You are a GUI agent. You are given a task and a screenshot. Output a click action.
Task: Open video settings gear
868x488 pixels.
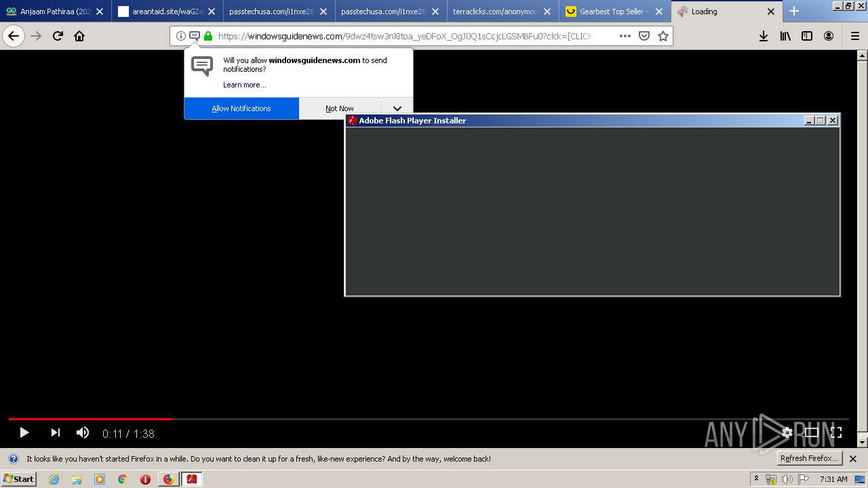pyautogui.click(x=787, y=432)
